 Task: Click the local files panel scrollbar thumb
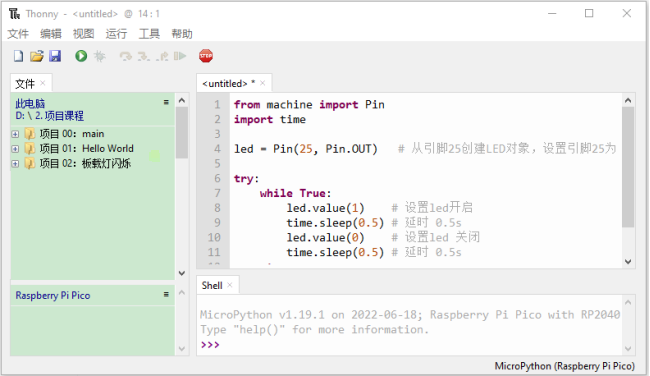click(182, 133)
